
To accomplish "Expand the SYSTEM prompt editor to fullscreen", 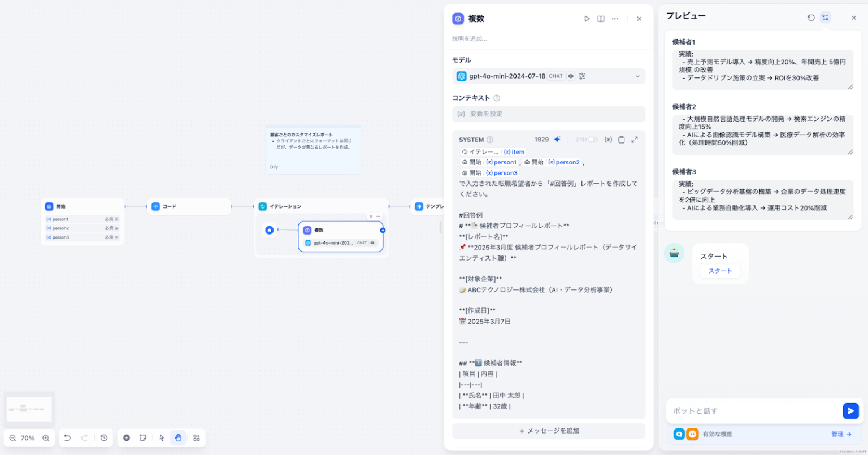I will pyautogui.click(x=635, y=140).
